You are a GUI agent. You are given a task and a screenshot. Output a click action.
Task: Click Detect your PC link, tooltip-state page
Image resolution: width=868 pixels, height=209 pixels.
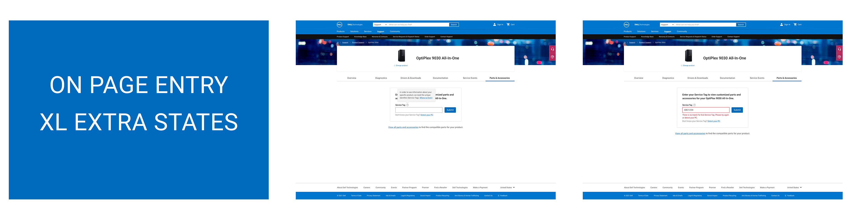pyautogui.click(x=427, y=115)
